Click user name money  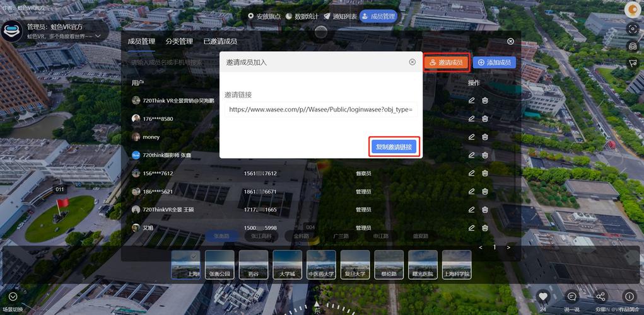tap(151, 137)
